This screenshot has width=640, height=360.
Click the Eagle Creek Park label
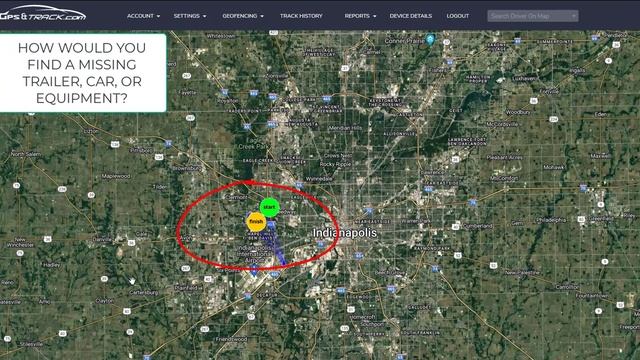[253, 143]
